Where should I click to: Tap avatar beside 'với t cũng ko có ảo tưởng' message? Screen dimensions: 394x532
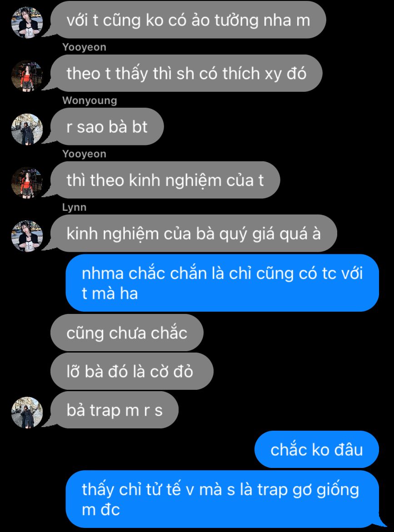27,22
